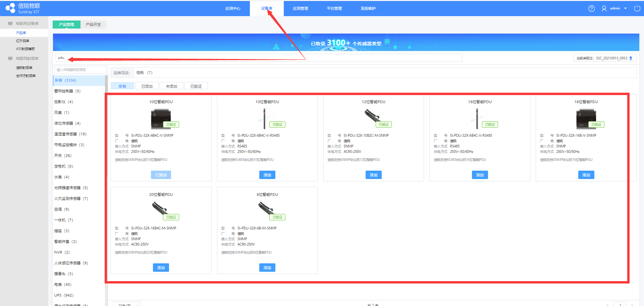
Task: Click the SI-PDU-32X-6B4C-V-SNMP product image
Action: point(161,119)
